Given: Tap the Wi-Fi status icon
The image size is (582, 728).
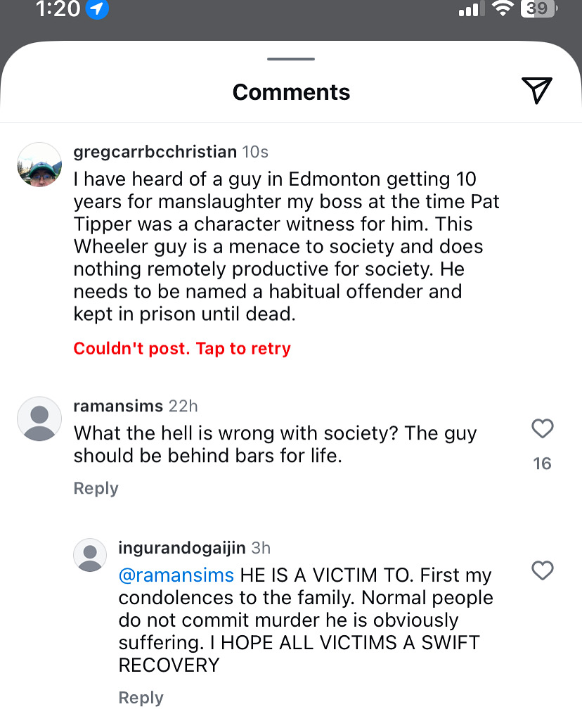Looking at the screenshot, I should click(502, 8).
